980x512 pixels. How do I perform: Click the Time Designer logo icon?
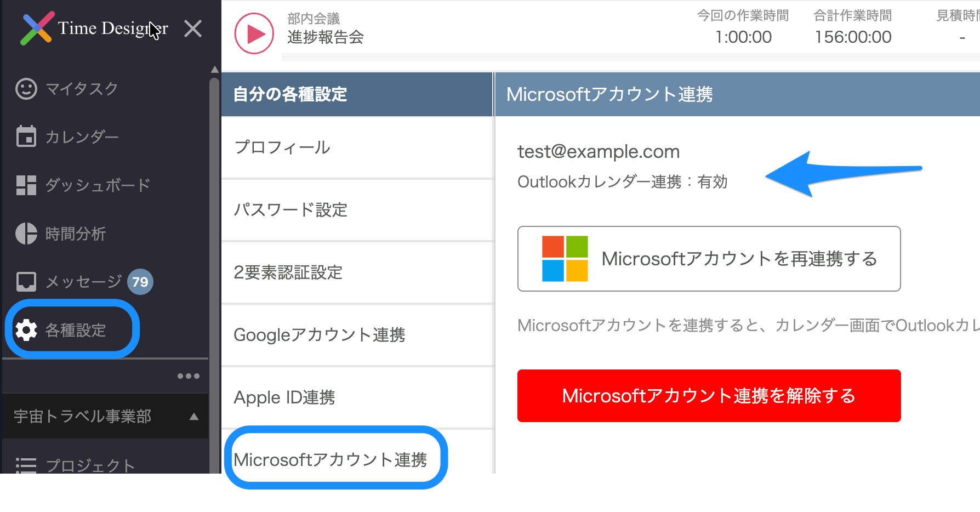(x=37, y=28)
